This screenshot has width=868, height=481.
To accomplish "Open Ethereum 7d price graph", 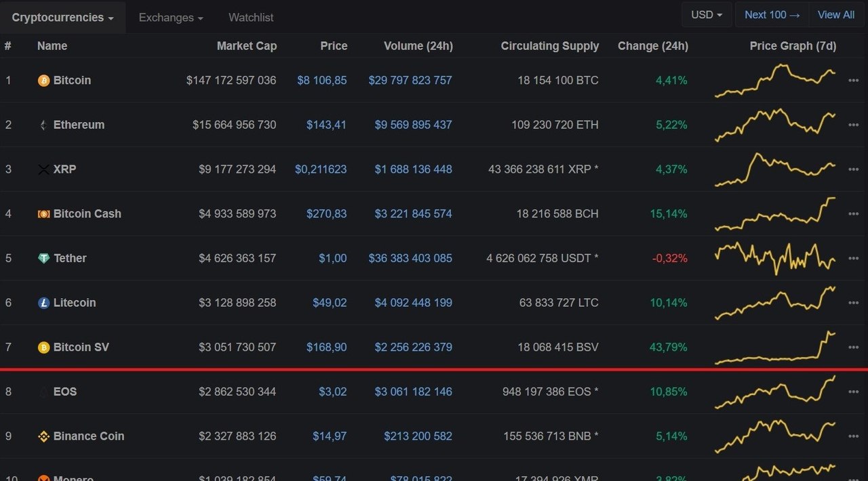I will tap(775, 125).
